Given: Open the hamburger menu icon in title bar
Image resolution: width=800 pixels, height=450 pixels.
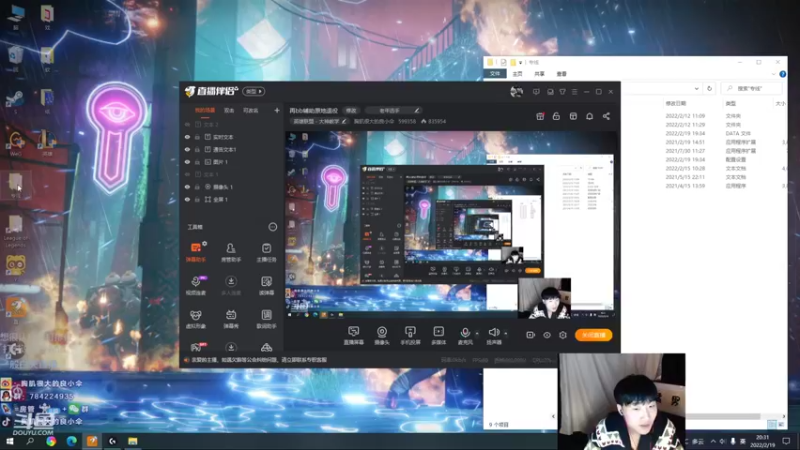Looking at the screenshot, I should pos(574,92).
